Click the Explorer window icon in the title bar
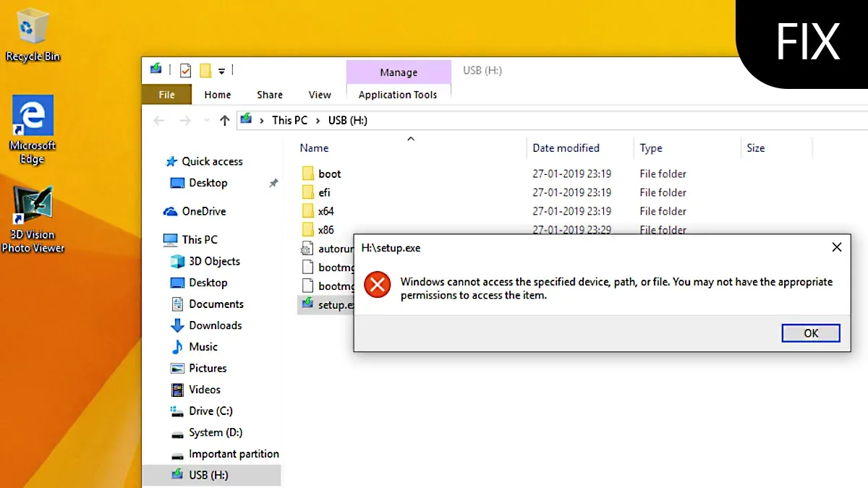The width and height of the screenshot is (868, 488). tap(156, 69)
